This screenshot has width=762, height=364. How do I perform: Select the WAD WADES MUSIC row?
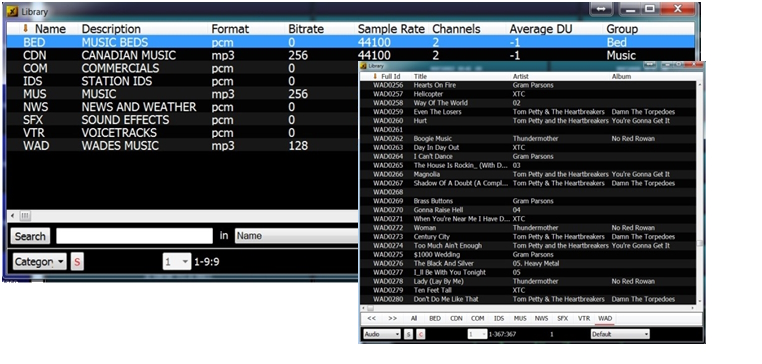point(182,145)
